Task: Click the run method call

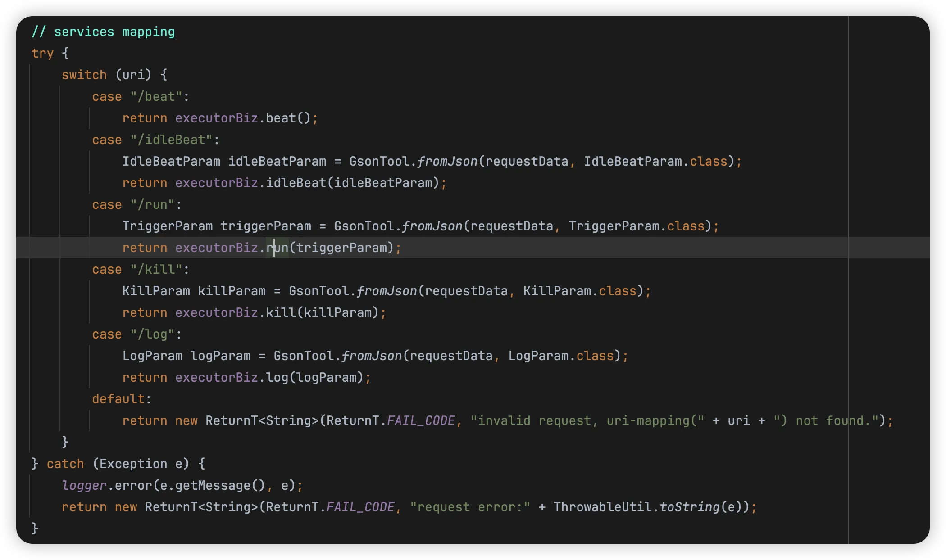Action: [x=277, y=248]
